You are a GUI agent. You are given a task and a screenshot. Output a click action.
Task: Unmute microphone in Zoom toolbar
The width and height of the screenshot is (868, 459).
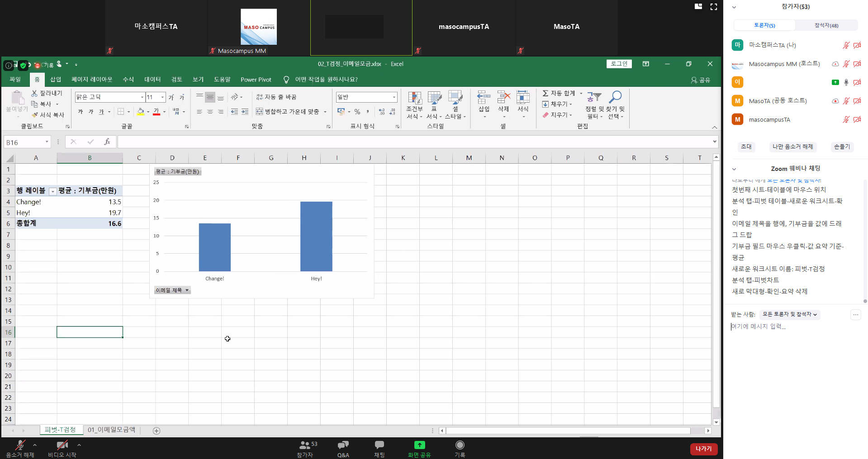click(20, 448)
